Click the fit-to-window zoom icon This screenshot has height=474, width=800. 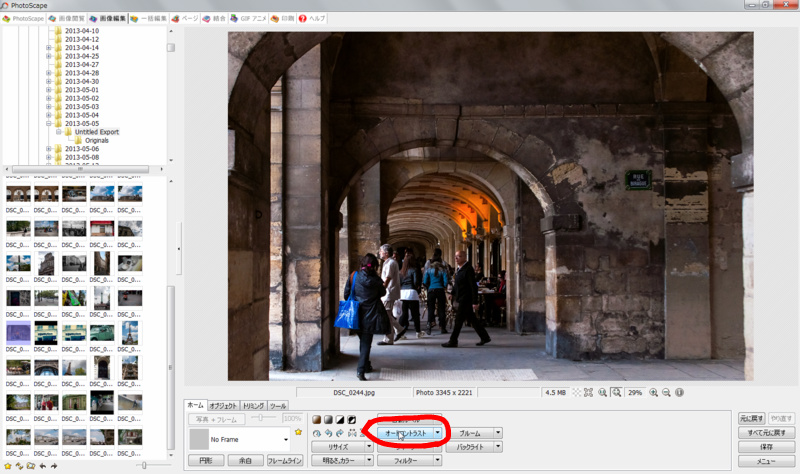[x=616, y=392]
